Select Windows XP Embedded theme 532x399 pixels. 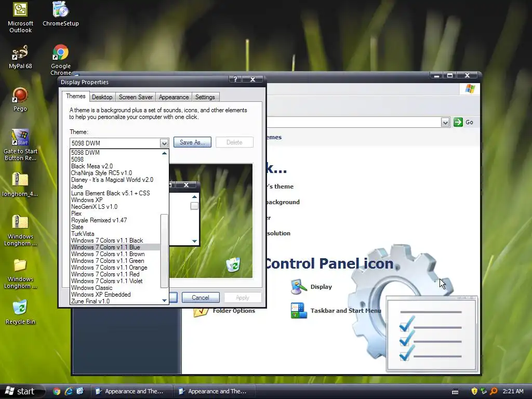115,295
